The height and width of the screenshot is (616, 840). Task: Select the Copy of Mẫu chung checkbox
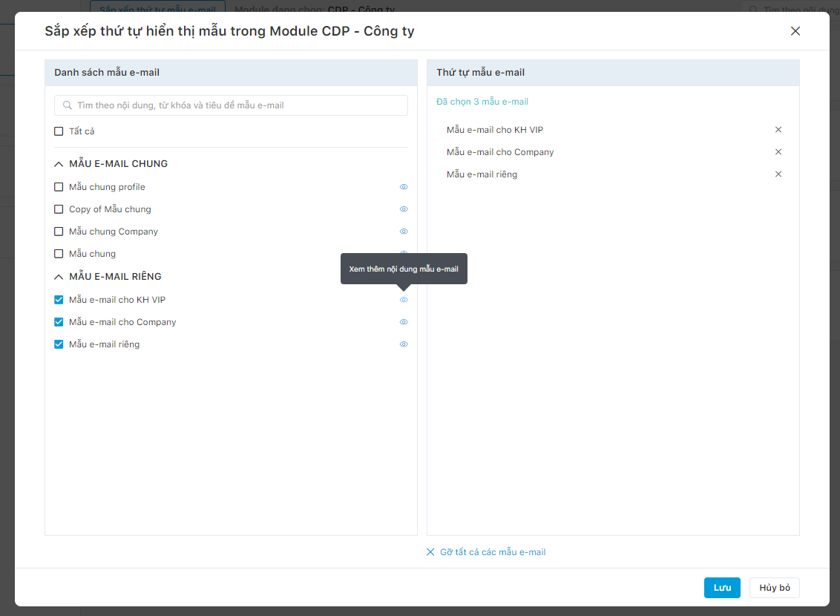point(59,209)
